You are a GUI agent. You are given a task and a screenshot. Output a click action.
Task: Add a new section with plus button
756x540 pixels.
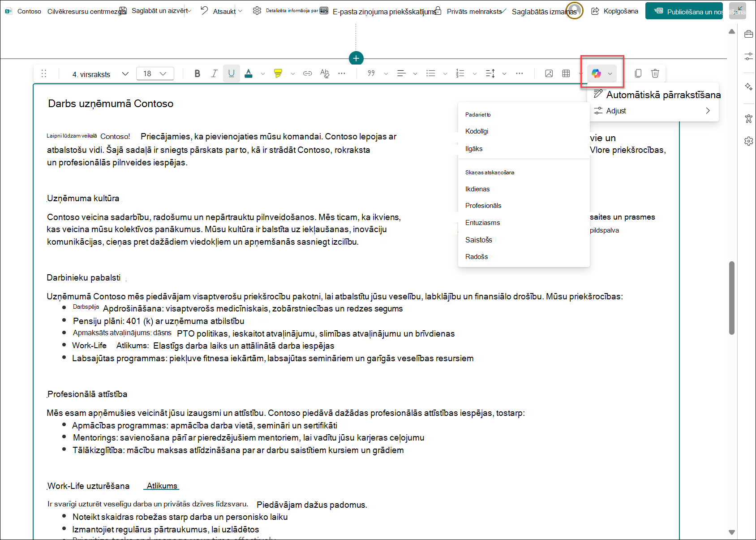[356, 58]
